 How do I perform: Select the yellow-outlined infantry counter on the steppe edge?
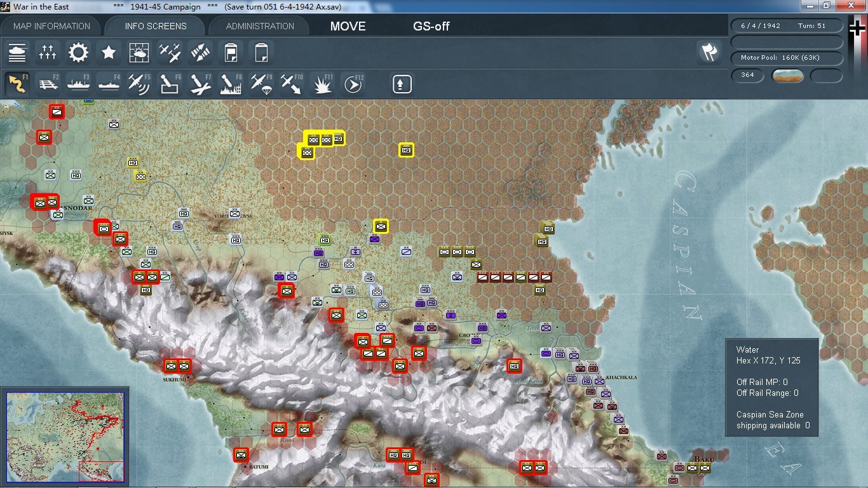pos(381,226)
